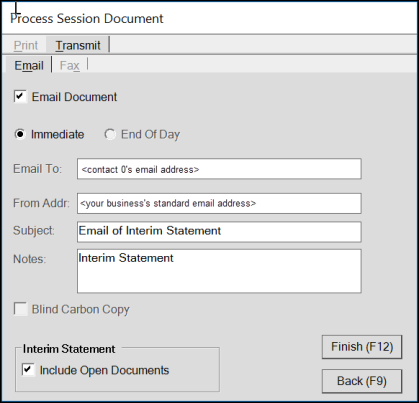The height and width of the screenshot is (403, 419).
Task: Choose the End Of Day option
Action: [110, 134]
